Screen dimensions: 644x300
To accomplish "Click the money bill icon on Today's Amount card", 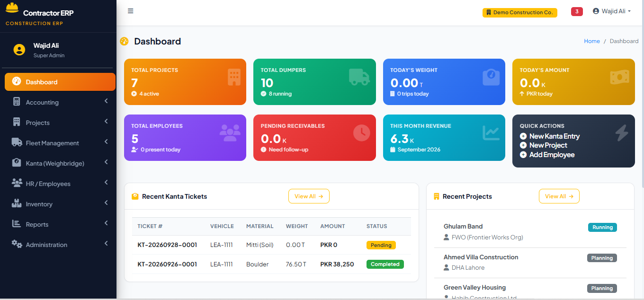I will [619, 77].
